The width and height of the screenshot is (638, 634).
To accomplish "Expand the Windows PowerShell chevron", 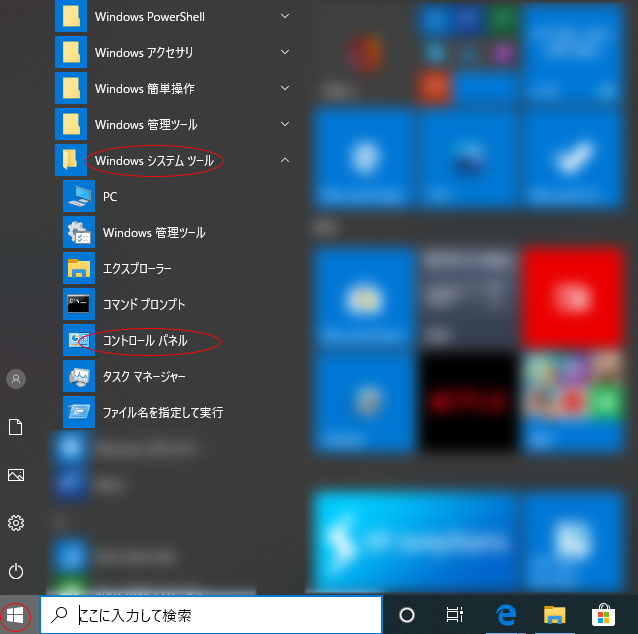I will (285, 16).
